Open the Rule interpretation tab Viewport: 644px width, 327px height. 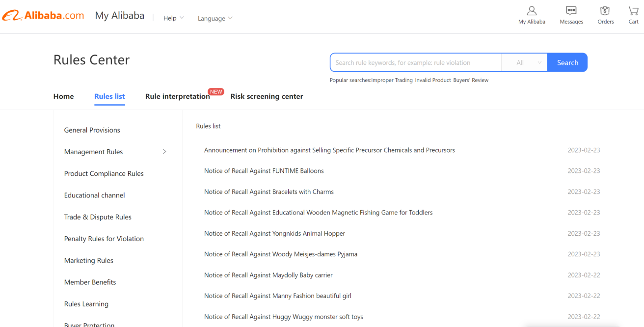pos(178,96)
